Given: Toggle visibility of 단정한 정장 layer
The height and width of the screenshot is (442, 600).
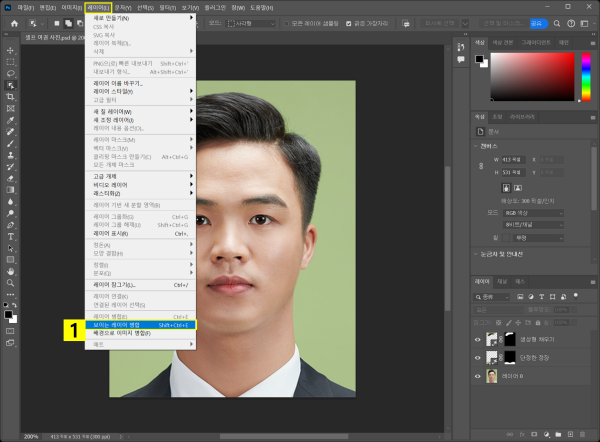Looking at the screenshot, I should pos(477,358).
